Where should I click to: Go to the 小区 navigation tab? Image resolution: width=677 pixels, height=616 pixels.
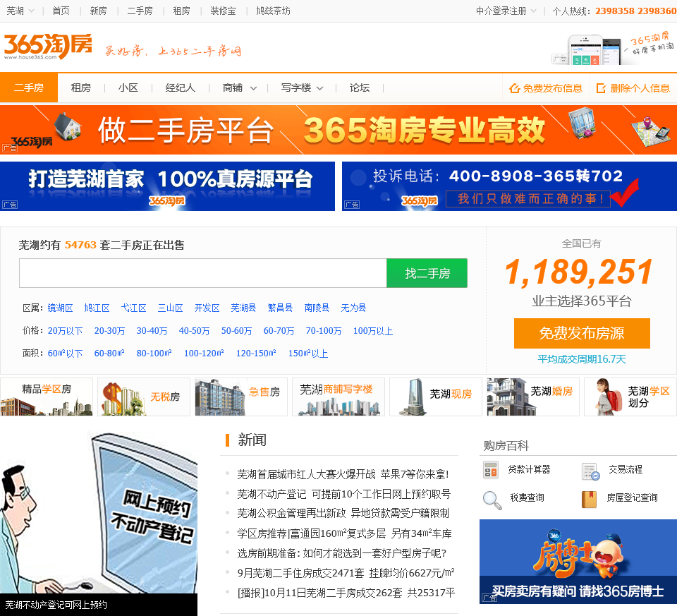[x=128, y=87]
